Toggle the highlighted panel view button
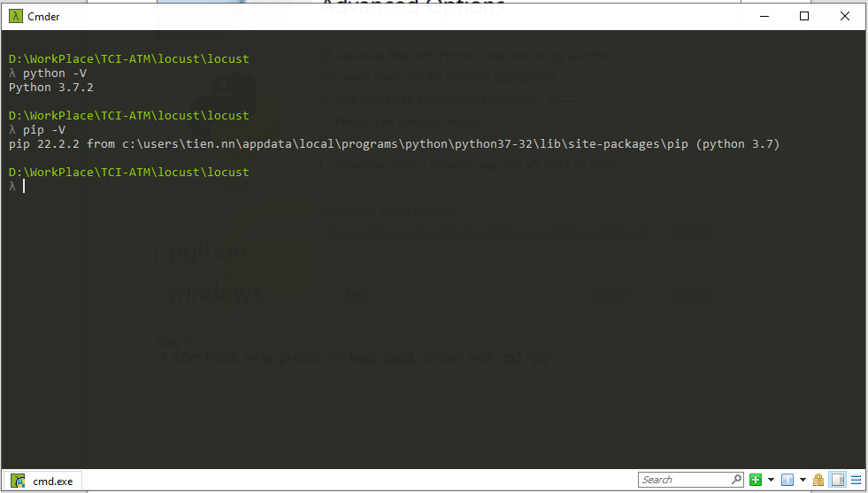 point(837,480)
